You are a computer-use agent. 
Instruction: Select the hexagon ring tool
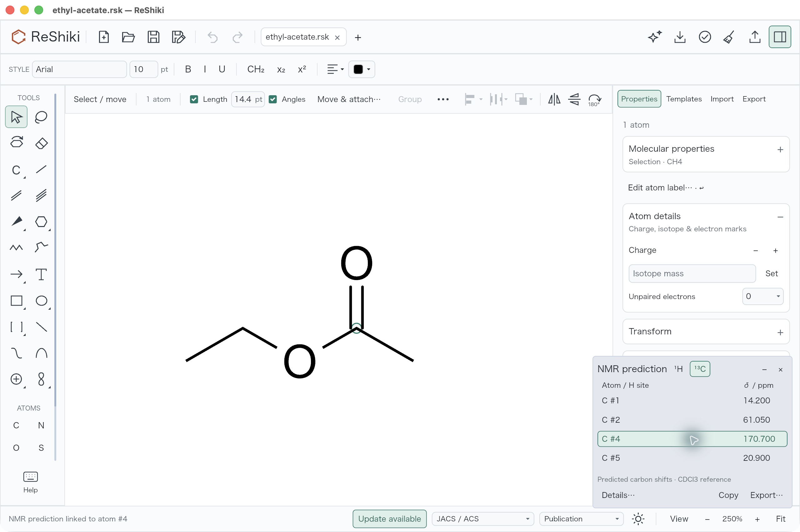41,222
